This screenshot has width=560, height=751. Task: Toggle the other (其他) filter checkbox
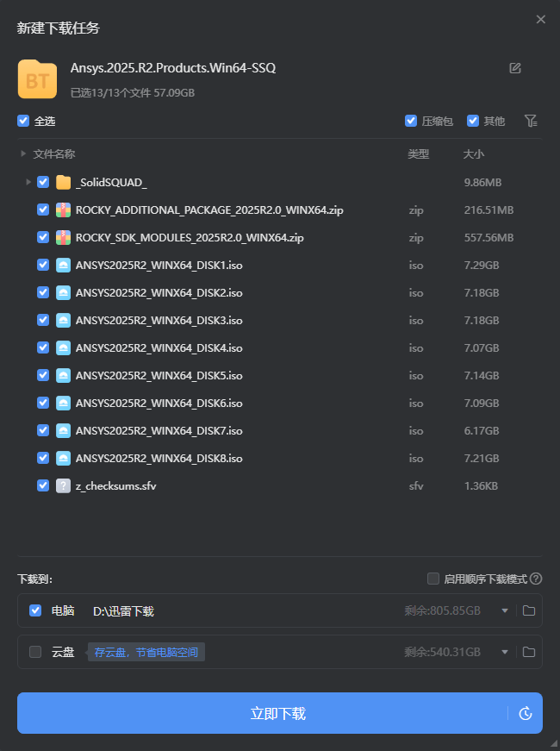point(473,121)
